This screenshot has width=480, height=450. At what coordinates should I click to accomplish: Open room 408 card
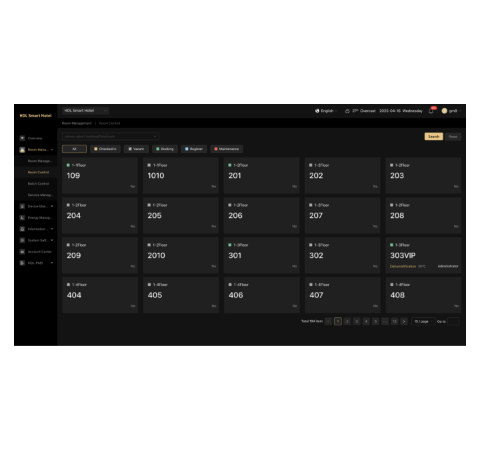[423, 295]
